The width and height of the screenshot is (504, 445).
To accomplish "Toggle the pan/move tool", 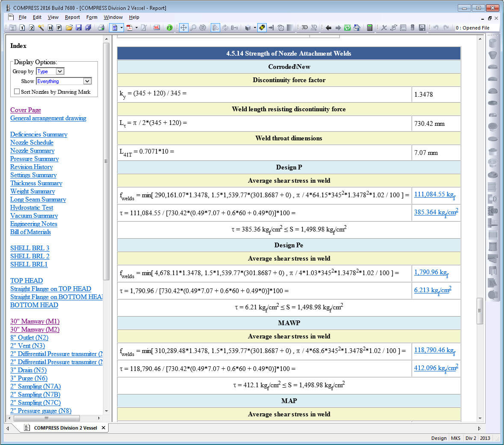I will point(184,27).
